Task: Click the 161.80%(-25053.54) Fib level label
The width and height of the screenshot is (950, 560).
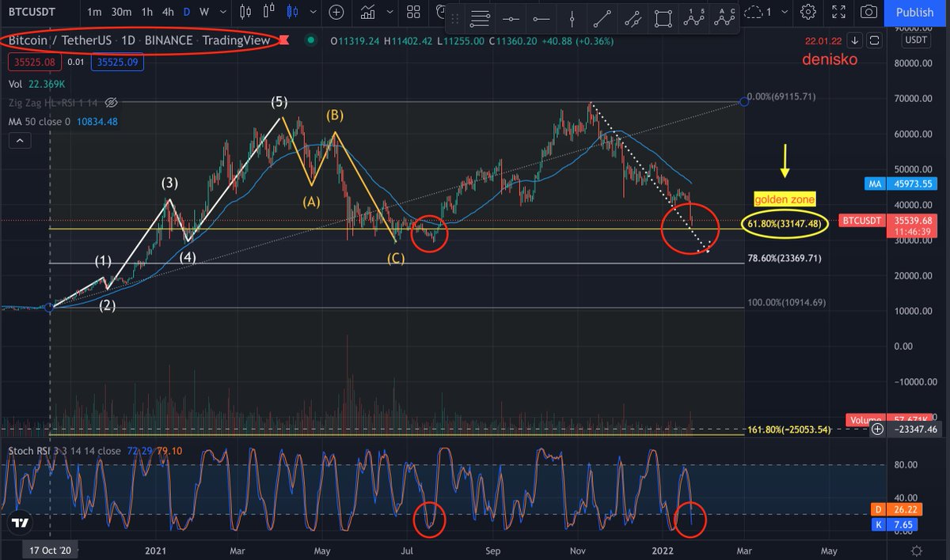Action: point(788,429)
